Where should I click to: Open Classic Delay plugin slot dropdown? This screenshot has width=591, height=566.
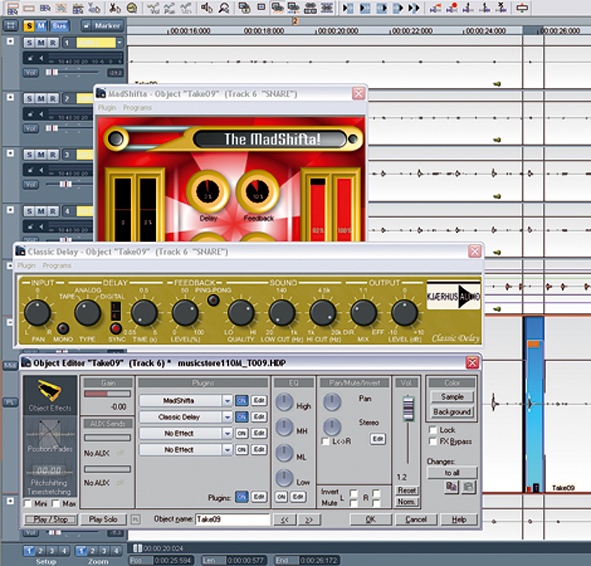click(227, 417)
